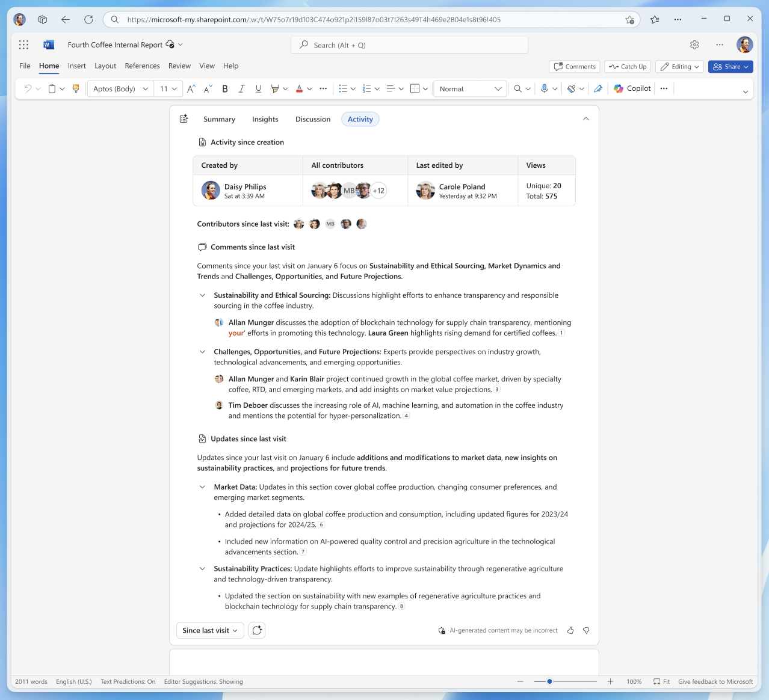Click the Share button
Viewport: 769px width, 700px height.
730,66
